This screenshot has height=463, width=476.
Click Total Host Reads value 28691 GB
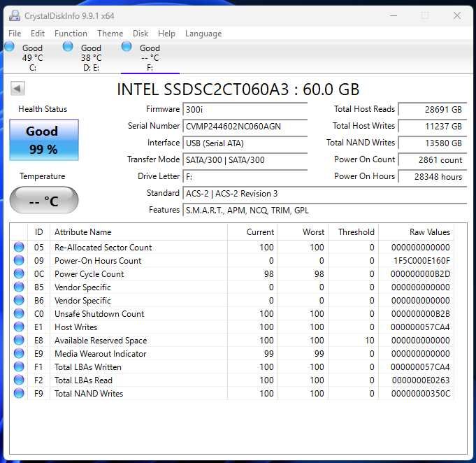[x=433, y=109]
